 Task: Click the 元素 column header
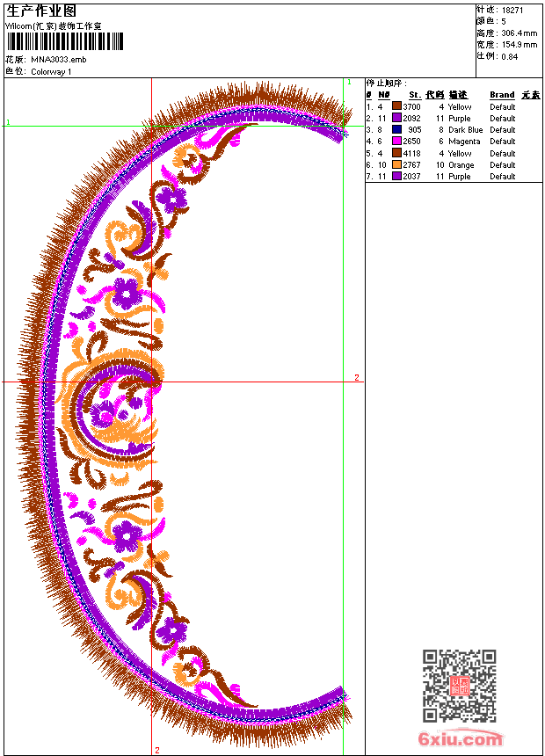pos(531,95)
